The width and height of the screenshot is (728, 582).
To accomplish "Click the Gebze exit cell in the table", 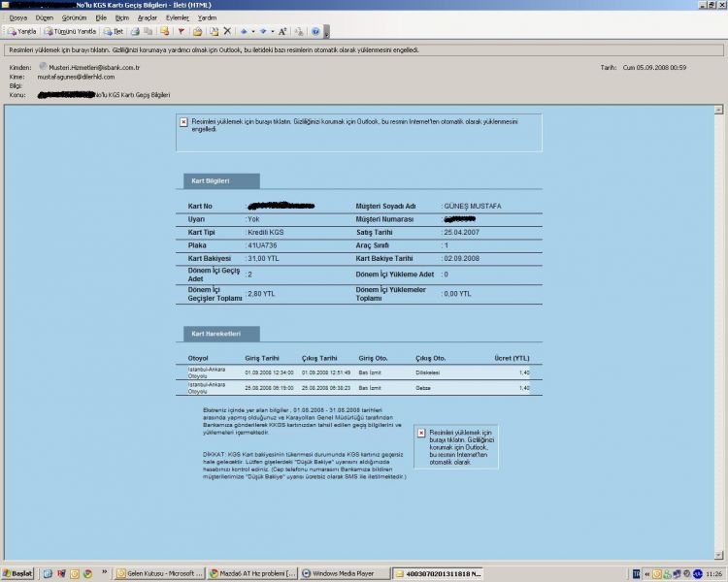I will point(423,388).
